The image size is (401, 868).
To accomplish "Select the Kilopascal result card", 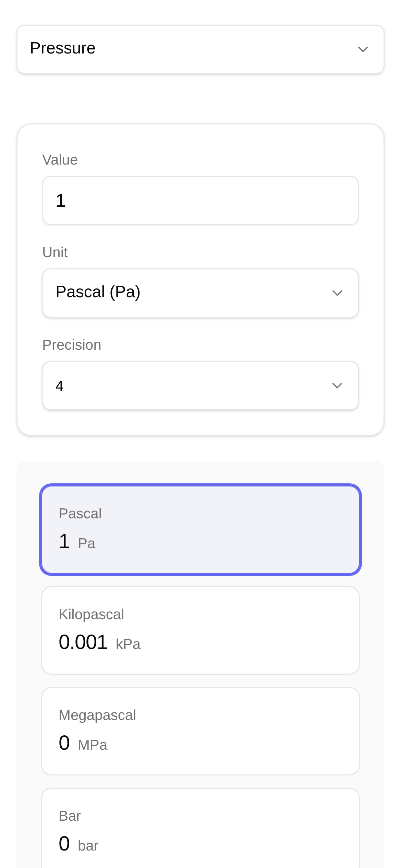I will click(x=200, y=630).
